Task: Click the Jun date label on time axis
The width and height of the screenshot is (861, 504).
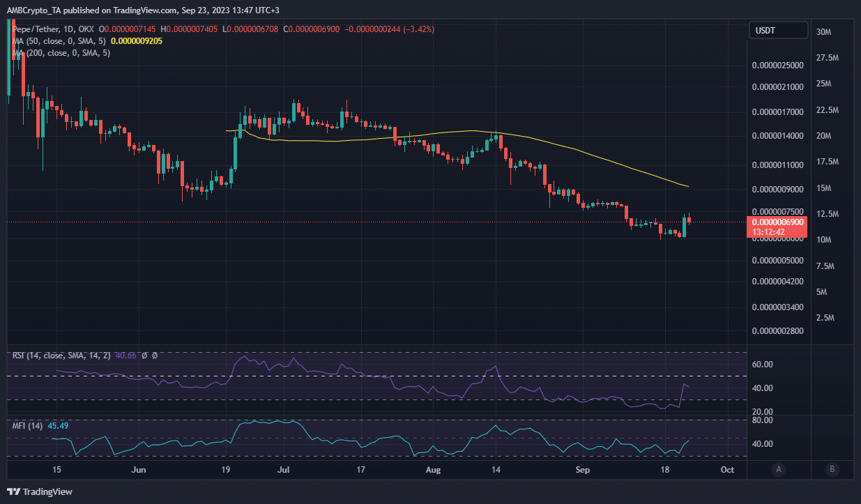Action: pos(139,470)
